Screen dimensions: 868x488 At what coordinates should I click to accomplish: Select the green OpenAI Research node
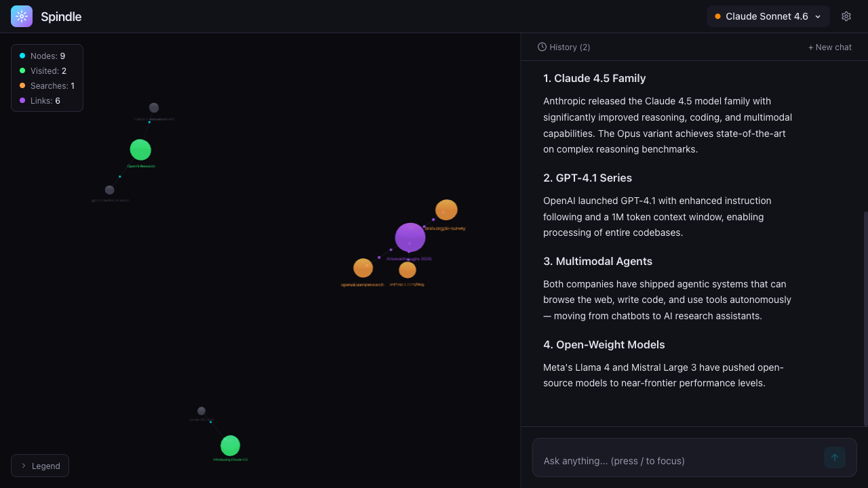tap(140, 150)
